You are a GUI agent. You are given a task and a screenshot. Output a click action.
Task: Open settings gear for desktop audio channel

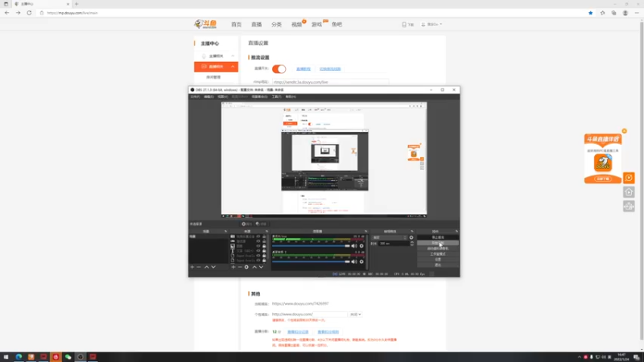(x=361, y=261)
